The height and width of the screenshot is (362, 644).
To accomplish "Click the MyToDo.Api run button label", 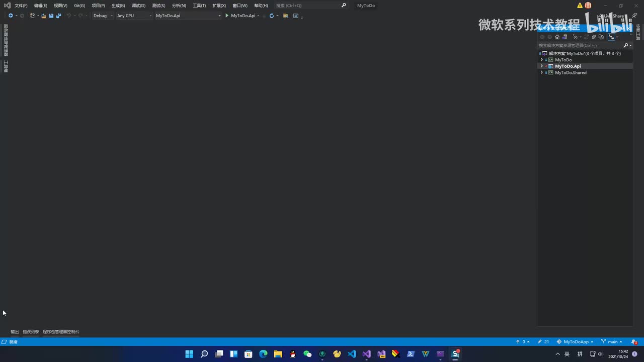I will pyautogui.click(x=243, y=16).
